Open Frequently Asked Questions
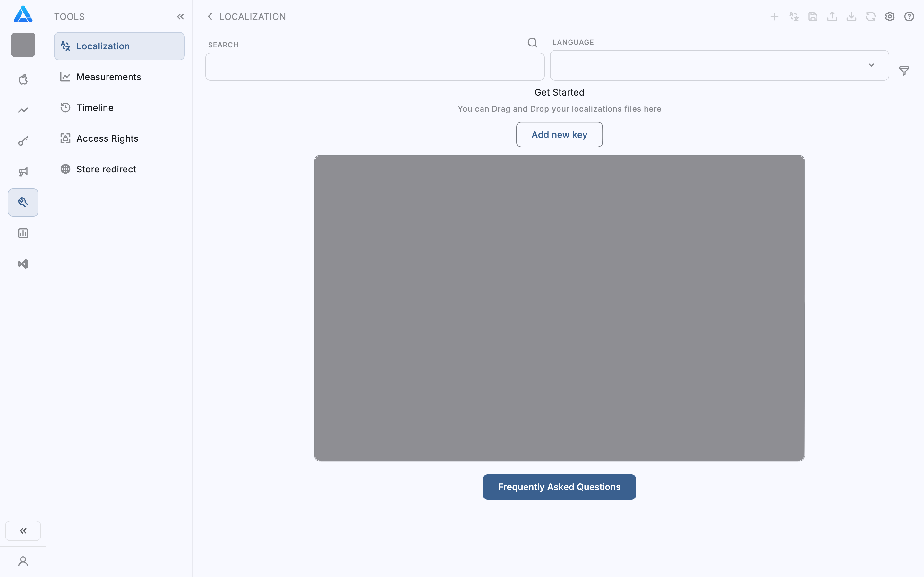The image size is (924, 577). (x=559, y=487)
